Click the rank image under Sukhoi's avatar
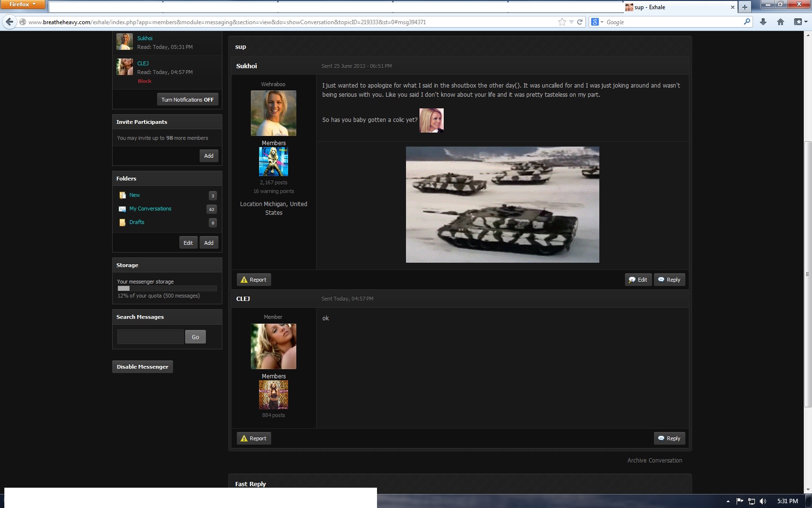This screenshot has height=508, width=812. click(x=274, y=162)
